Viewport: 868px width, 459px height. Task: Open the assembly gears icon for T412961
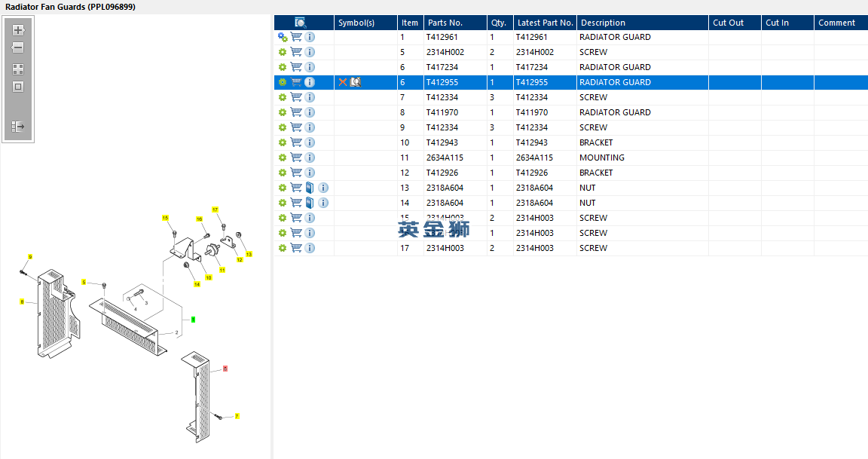(283, 37)
